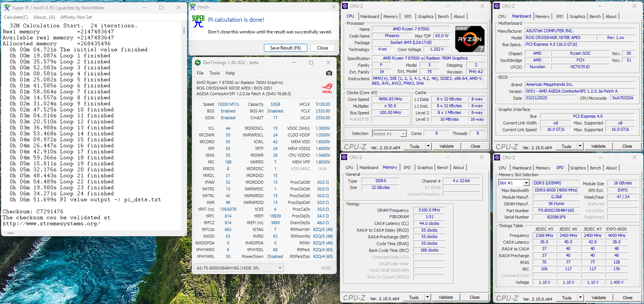644x304 pixels.
Task: Open the File menu in ZenTimings
Action: click(x=200, y=73)
